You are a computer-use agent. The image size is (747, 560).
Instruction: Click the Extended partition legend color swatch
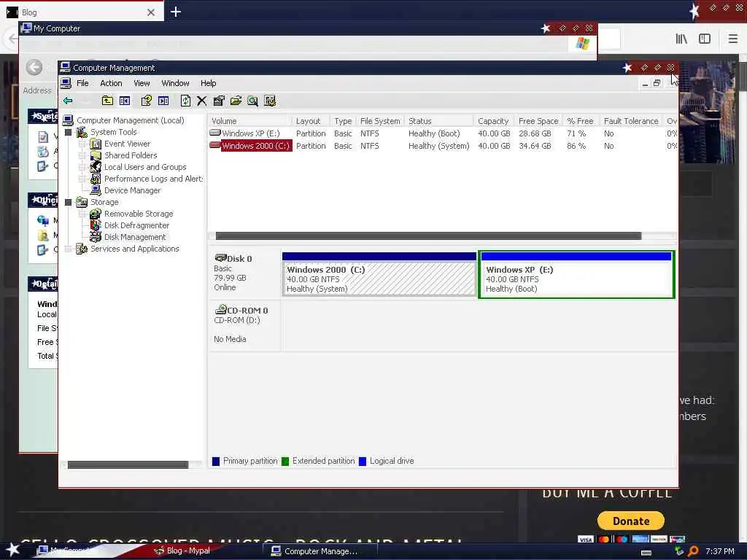point(285,462)
